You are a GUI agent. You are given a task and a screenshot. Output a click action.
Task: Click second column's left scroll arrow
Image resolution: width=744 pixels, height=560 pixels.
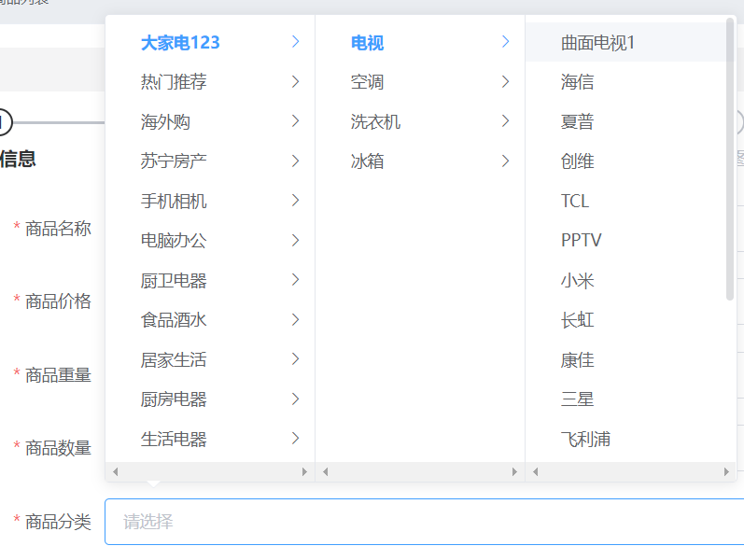326,471
